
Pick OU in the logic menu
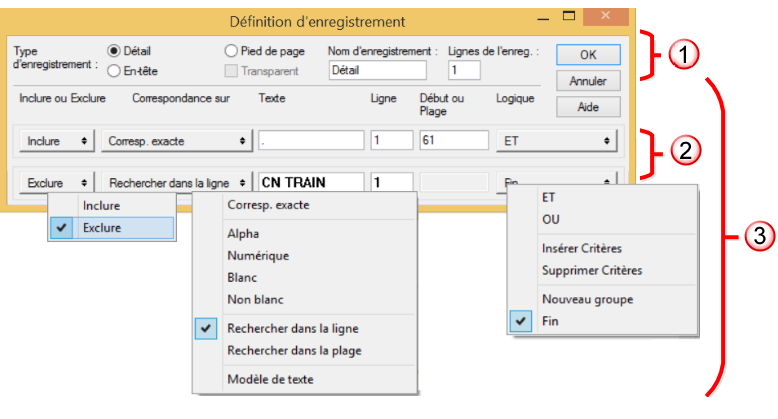tap(550, 219)
